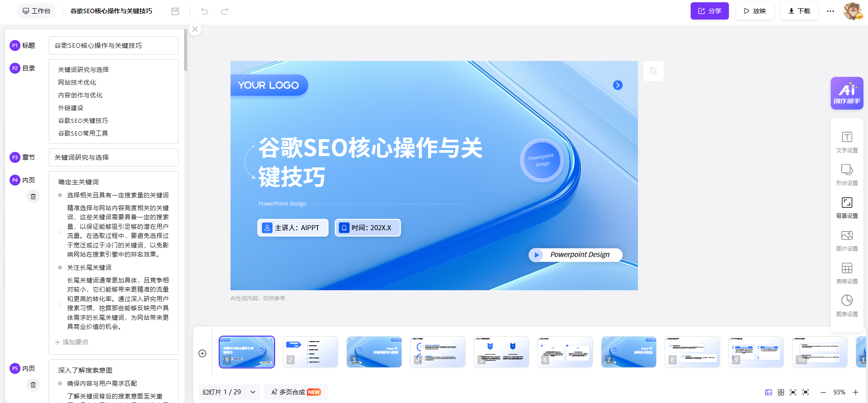Select outline entry 谷歌SEO常用工具
868x403 pixels.
tap(83, 133)
